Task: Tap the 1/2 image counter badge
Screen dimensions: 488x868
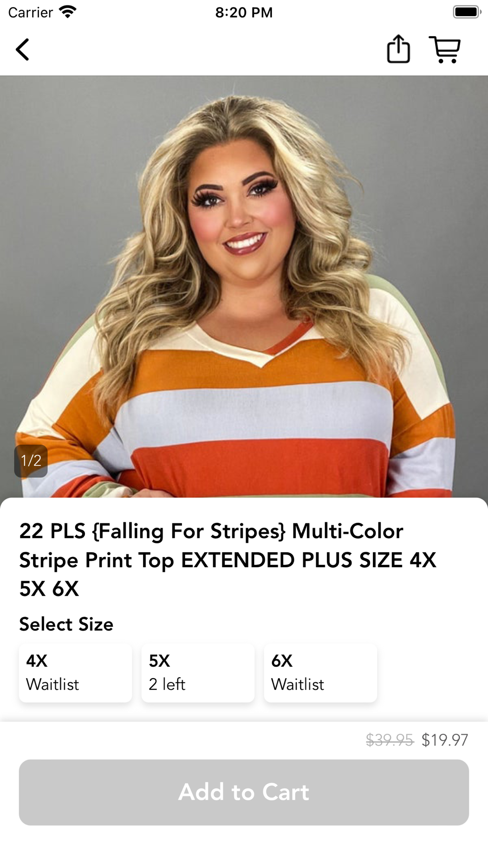Action: [31, 460]
